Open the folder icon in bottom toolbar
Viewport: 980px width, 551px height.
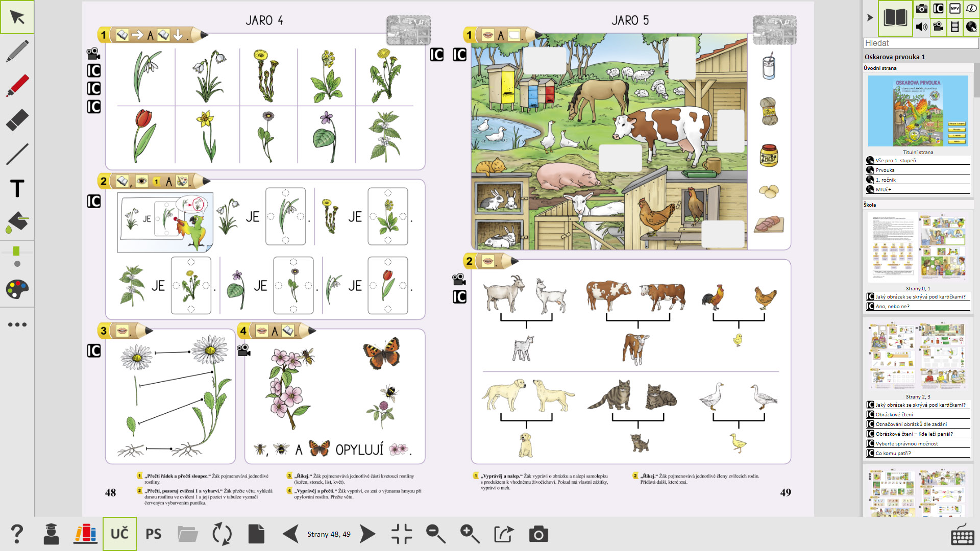[188, 534]
